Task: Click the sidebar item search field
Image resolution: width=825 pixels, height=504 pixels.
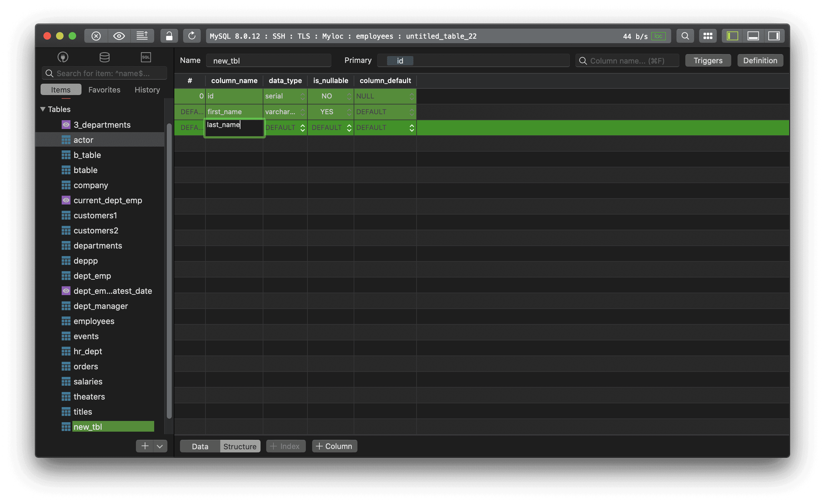Action: (104, 73)
